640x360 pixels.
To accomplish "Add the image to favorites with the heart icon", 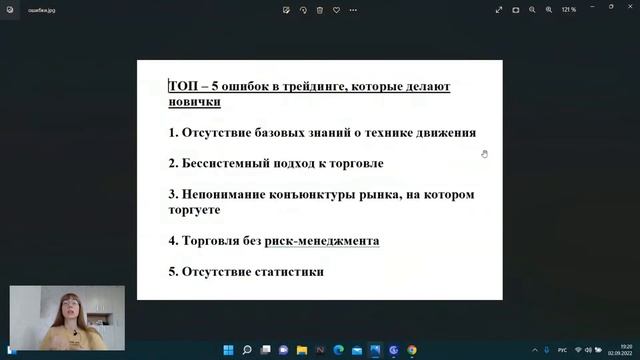I will click(336, 10).
